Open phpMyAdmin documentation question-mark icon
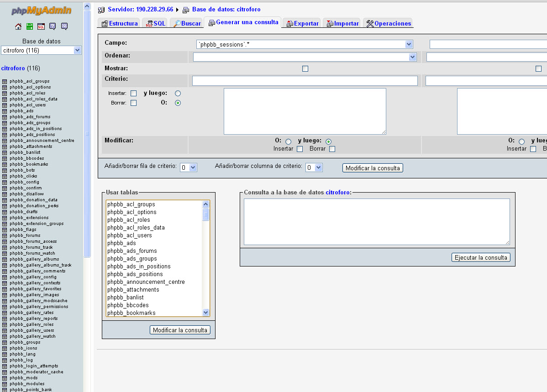This screenshot has width=547, height=392. coord(53,26)
